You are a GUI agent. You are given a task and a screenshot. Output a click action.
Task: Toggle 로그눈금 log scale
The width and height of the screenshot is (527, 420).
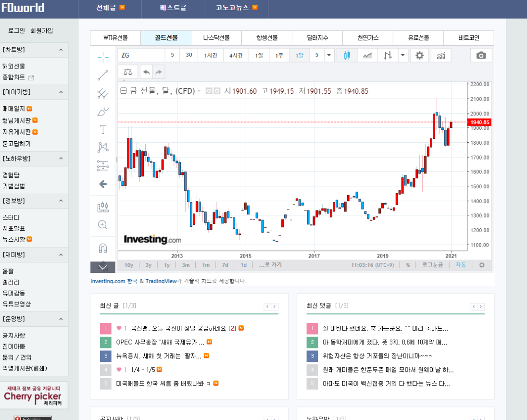tap(433, 265)
